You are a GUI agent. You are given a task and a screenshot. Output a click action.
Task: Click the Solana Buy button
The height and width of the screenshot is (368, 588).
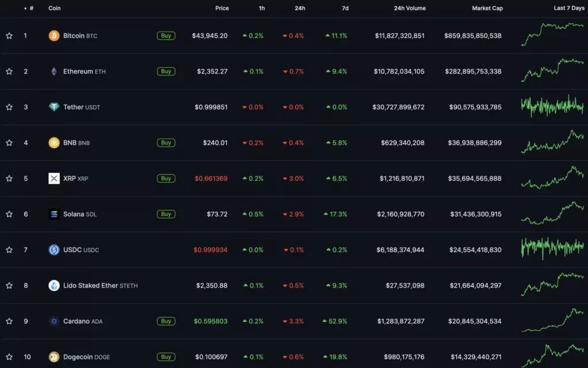[166, 214]
